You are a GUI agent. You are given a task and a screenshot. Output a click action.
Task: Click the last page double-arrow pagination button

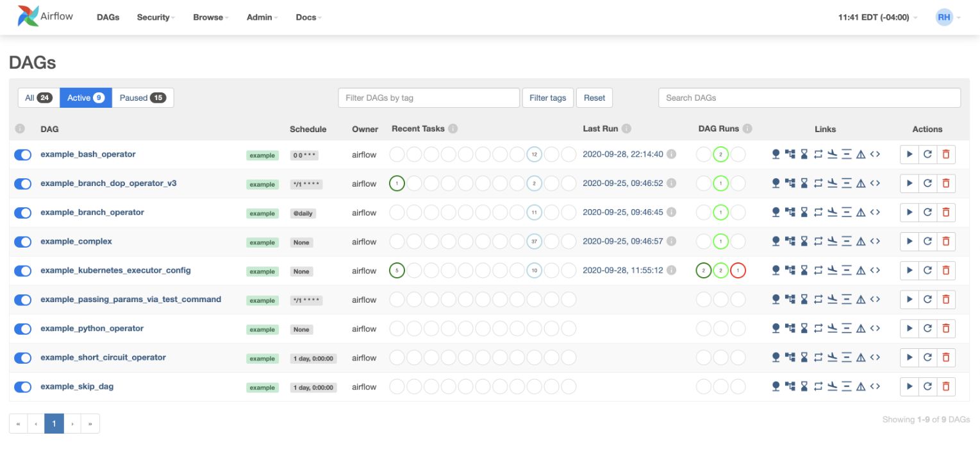point(90,423)
